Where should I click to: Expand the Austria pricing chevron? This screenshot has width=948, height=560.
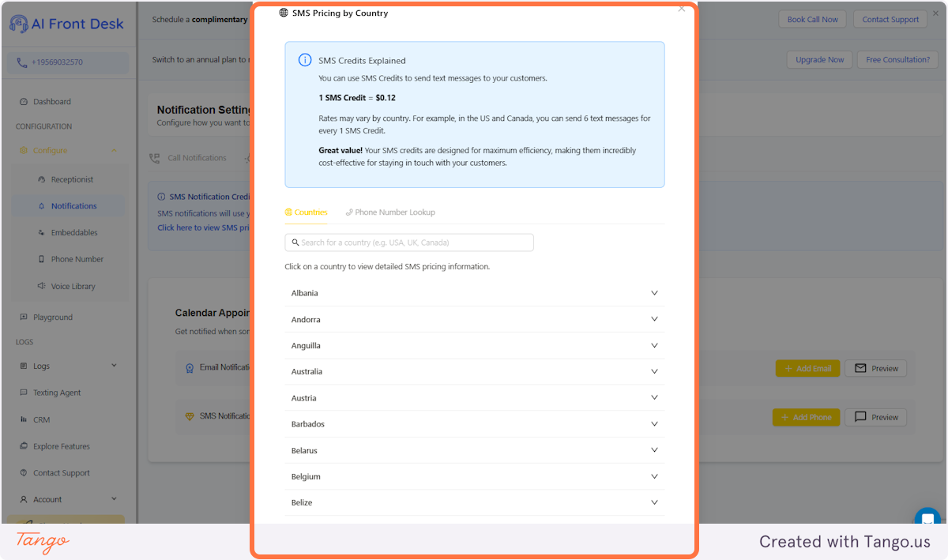(654, 397)
